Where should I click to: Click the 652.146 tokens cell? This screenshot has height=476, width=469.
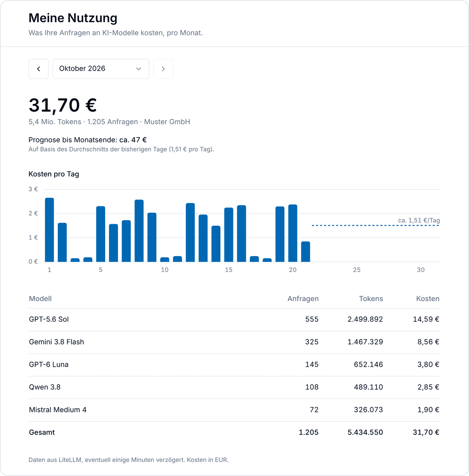click(x=369, y=365)
